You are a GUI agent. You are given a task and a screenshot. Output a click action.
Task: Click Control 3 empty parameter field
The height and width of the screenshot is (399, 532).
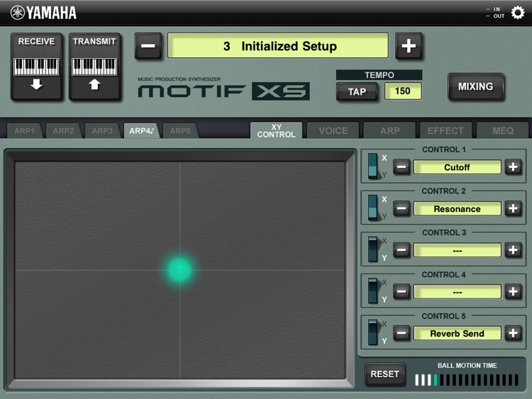(457, 250)
